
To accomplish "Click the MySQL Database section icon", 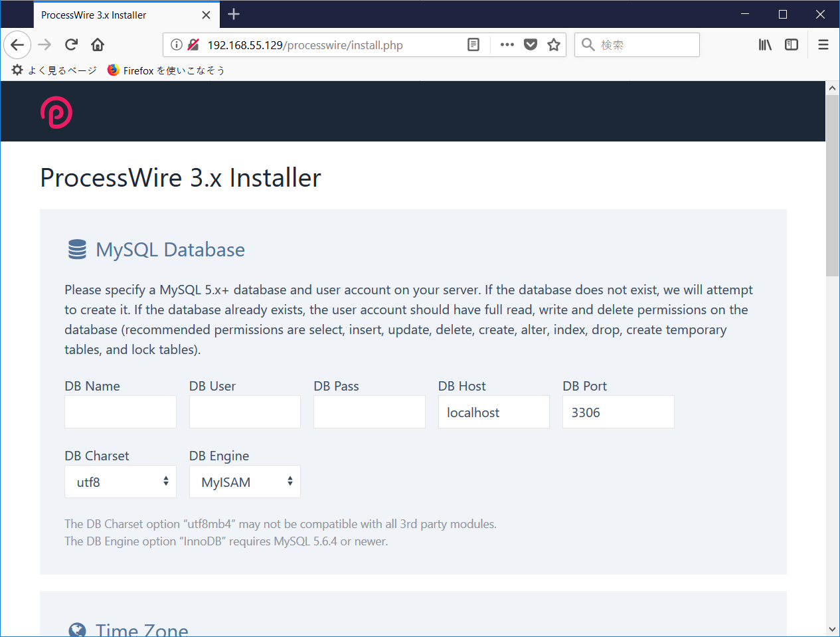I will [77, 249].
